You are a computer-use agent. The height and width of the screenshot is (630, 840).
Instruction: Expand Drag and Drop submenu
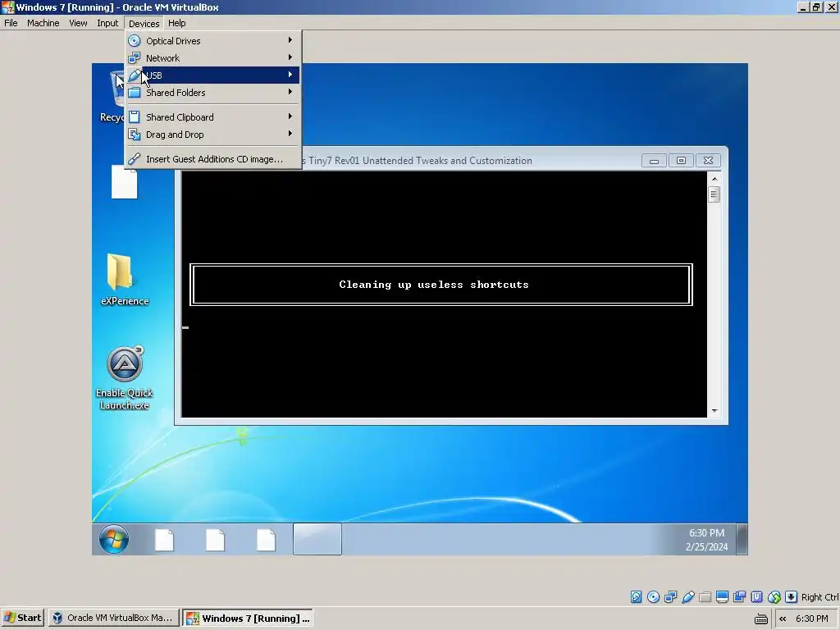coord(213,134)
